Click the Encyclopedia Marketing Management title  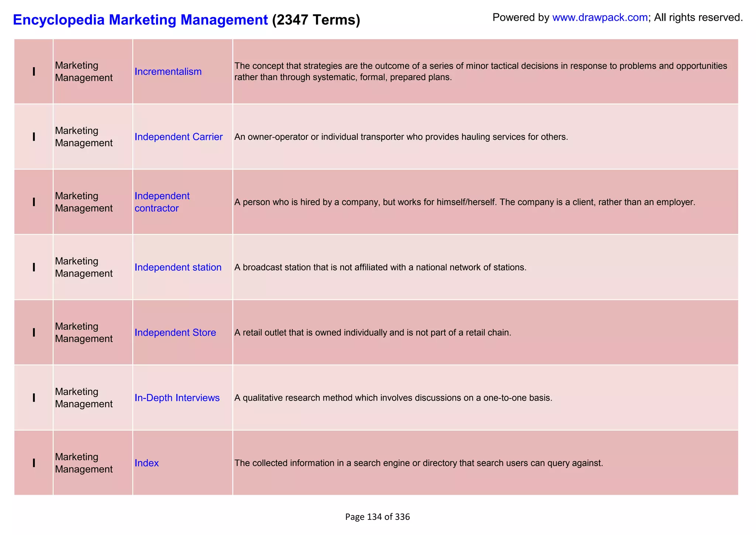140,20
